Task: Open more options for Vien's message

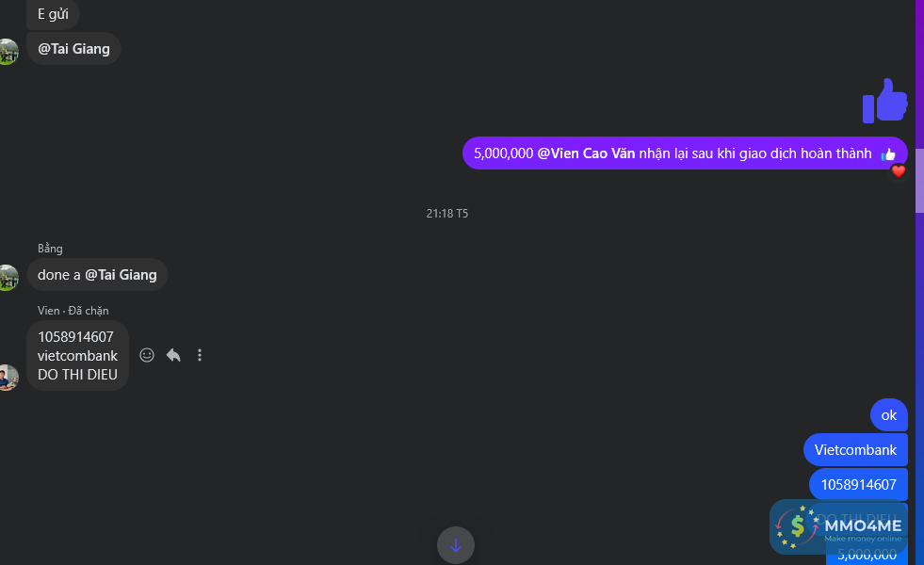Action: tap(200, 355)
